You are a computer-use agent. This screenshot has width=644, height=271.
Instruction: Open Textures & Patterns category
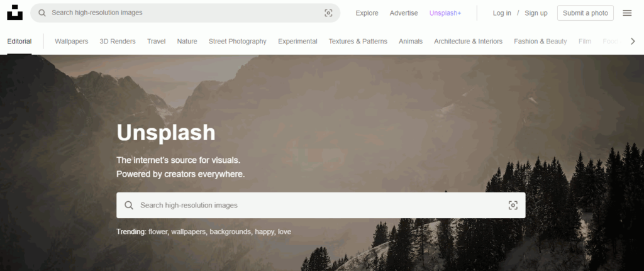tap(358, 41)
